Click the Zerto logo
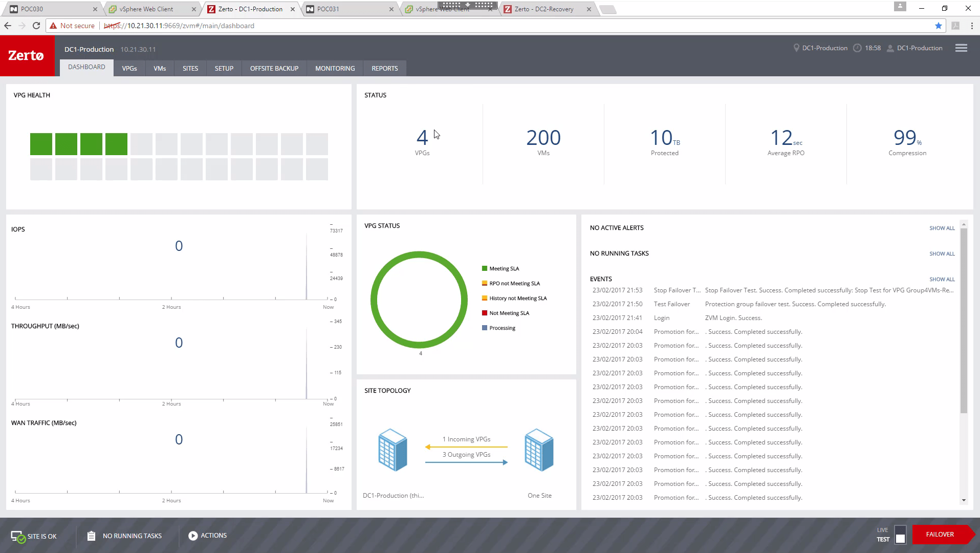 (x=26, y=55)
